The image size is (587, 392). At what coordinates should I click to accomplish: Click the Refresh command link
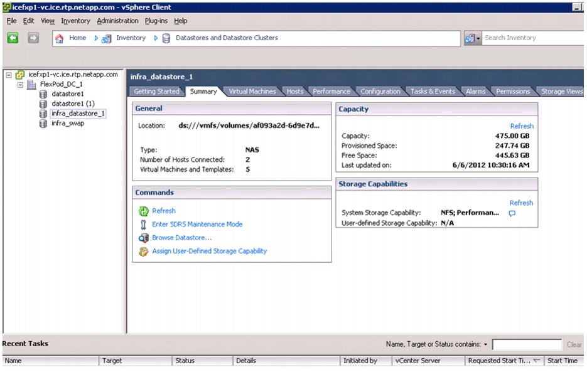pyautogui.click(x=164, y=211)
